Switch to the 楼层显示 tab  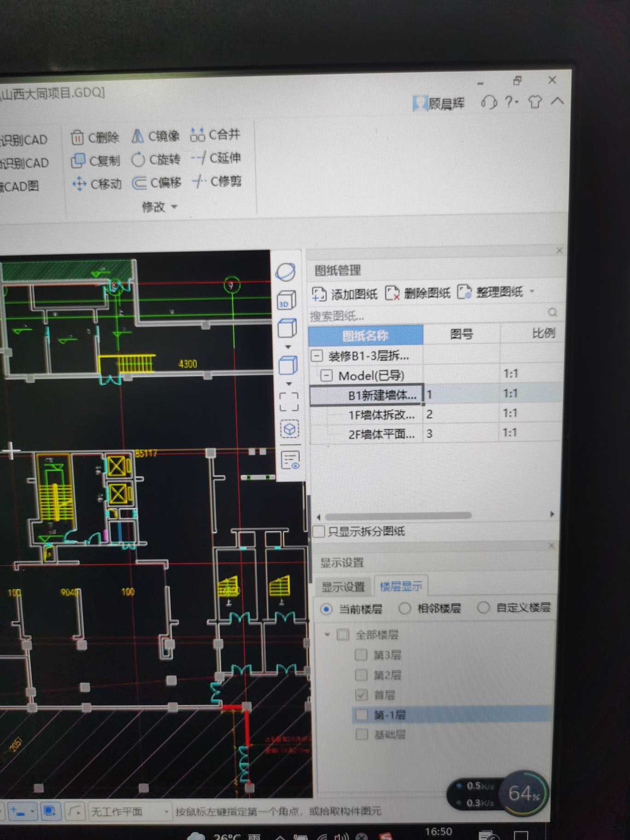(x=401, y=586)
